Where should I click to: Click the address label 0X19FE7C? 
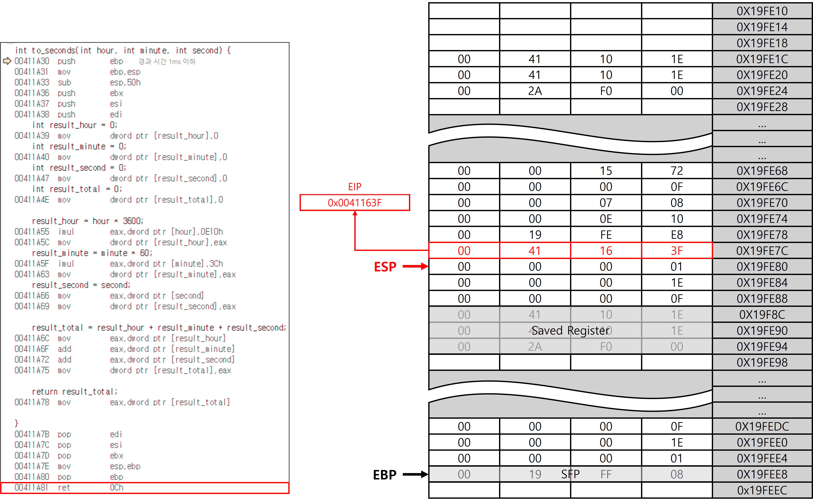point(762,251)
